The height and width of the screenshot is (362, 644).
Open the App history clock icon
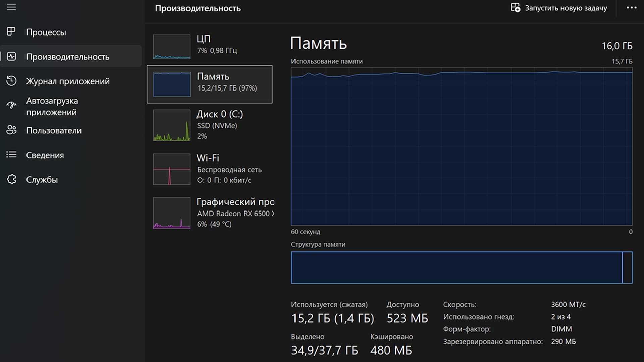click(x=11, y=81)
